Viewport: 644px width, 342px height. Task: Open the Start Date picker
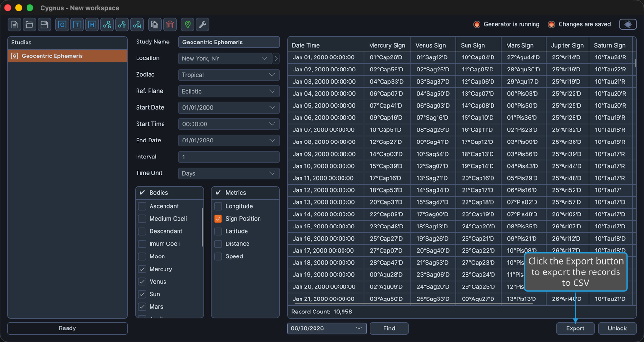pos(229,108)
